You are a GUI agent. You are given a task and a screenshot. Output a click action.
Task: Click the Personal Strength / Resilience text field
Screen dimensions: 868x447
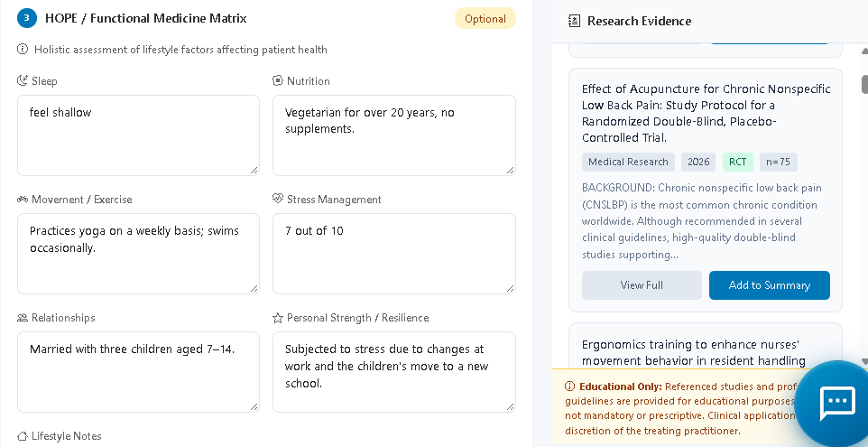click(394, 372)
